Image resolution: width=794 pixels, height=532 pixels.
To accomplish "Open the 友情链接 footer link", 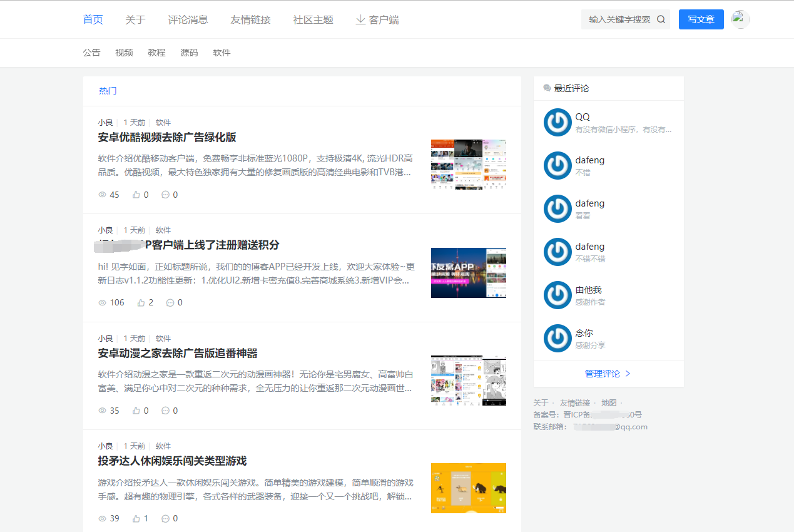I will pyautogui.click(x=575, y=402).
